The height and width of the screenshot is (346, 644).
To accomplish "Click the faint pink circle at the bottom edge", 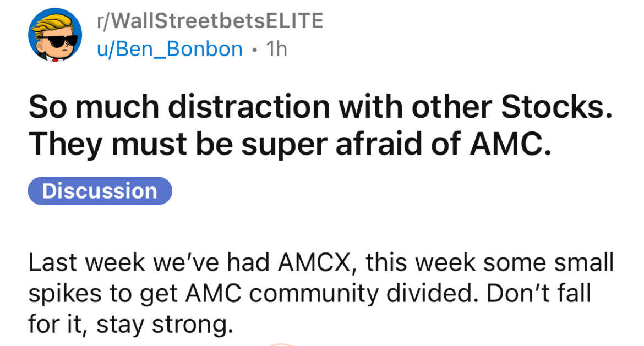I will (281, 344).
